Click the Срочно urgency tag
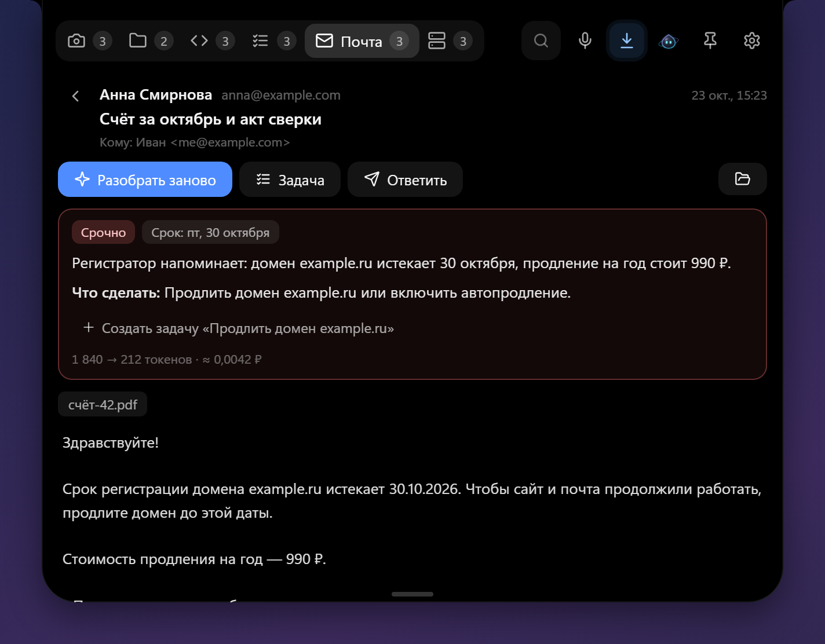This screenshot has height=644, width=825. coord(103,232)
